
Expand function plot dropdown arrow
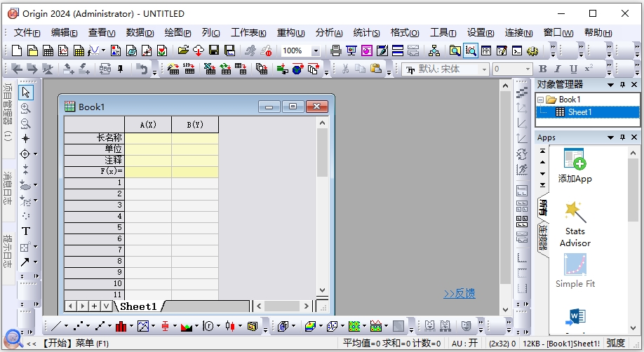click(x=104, y=50)
